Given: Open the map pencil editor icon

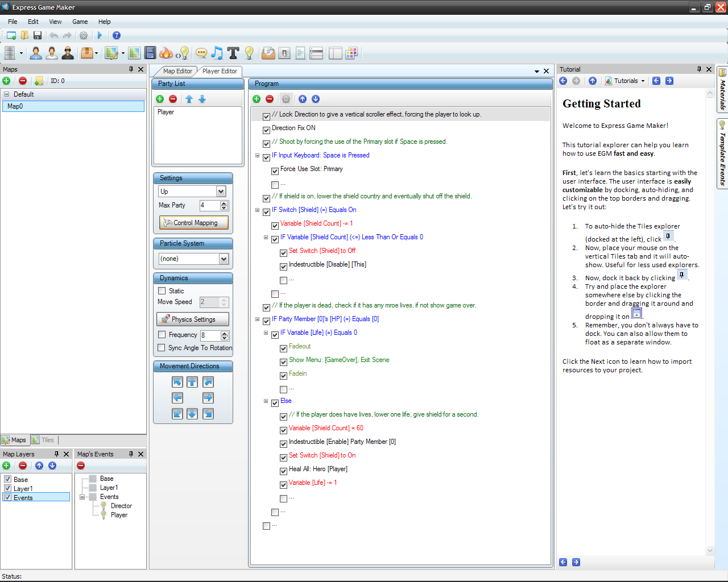Looking at the screenshot, I should [111, 53].
